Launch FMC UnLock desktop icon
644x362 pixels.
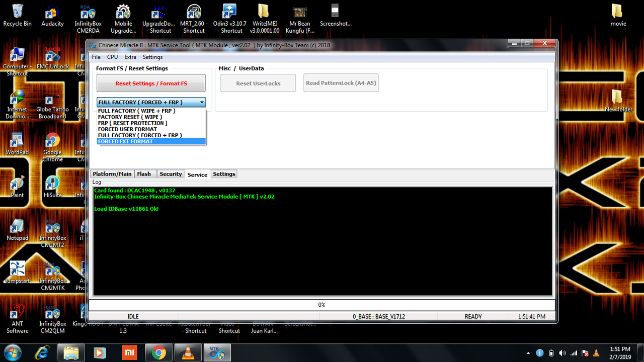[52, 58]
